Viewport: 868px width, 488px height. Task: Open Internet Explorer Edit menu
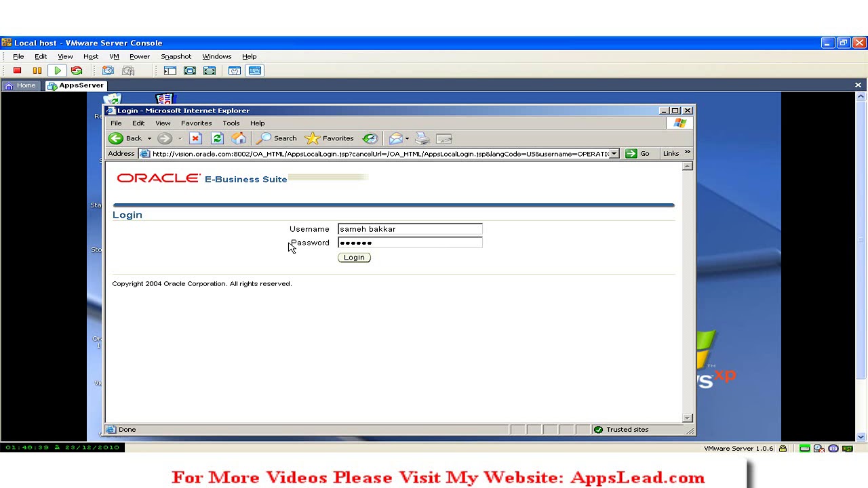(x=138, y=123)
